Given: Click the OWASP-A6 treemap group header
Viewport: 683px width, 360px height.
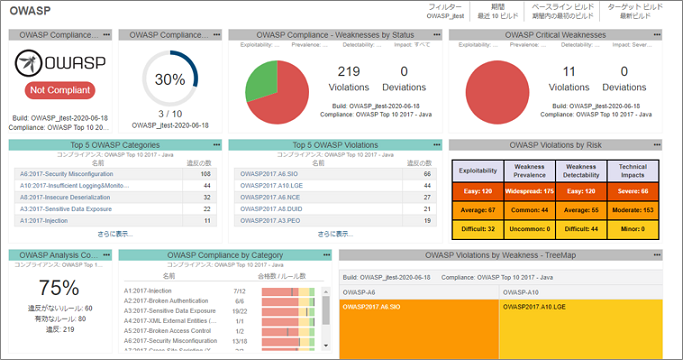Looking at the screenshot, I should pyautogui.click(x=419, y=292).
